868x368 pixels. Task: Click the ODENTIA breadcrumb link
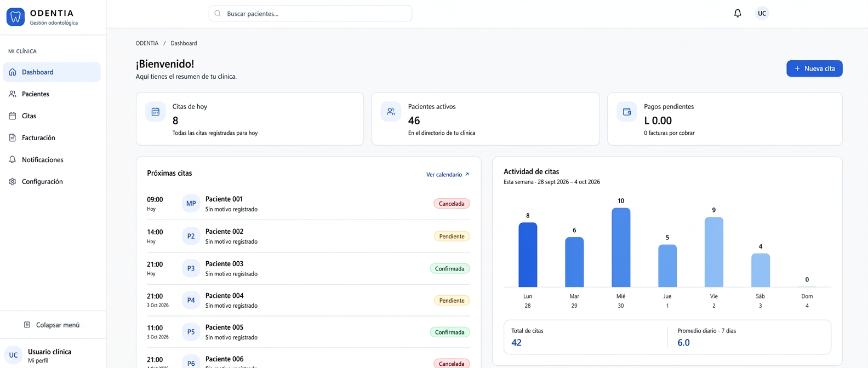click(147, 43)
